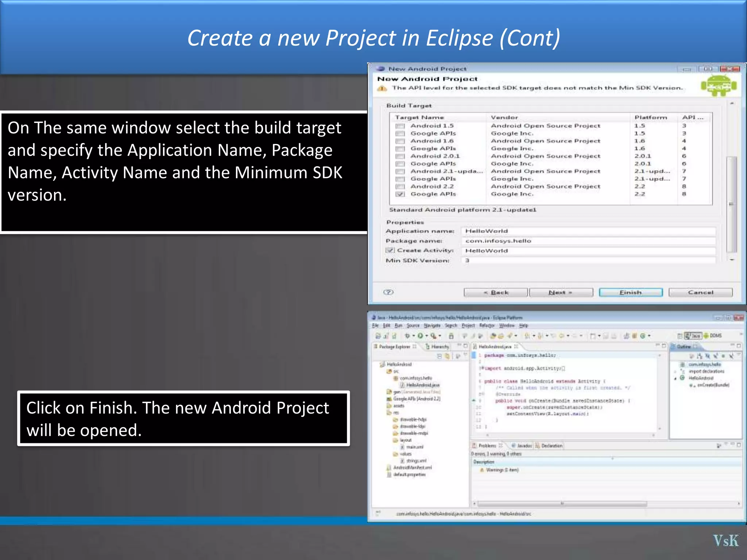
Task: Click the green Run icon in Eclipse toolbar
Action: (x=420, y=336)
